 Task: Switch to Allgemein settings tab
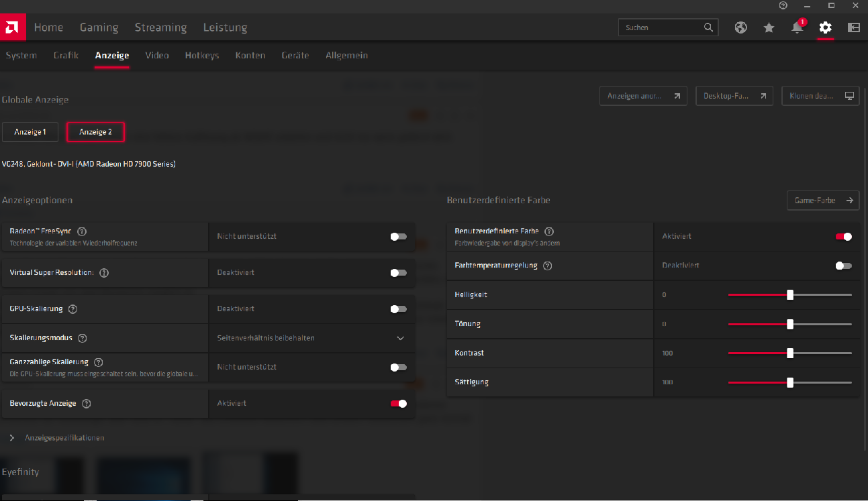pos(346,56)
